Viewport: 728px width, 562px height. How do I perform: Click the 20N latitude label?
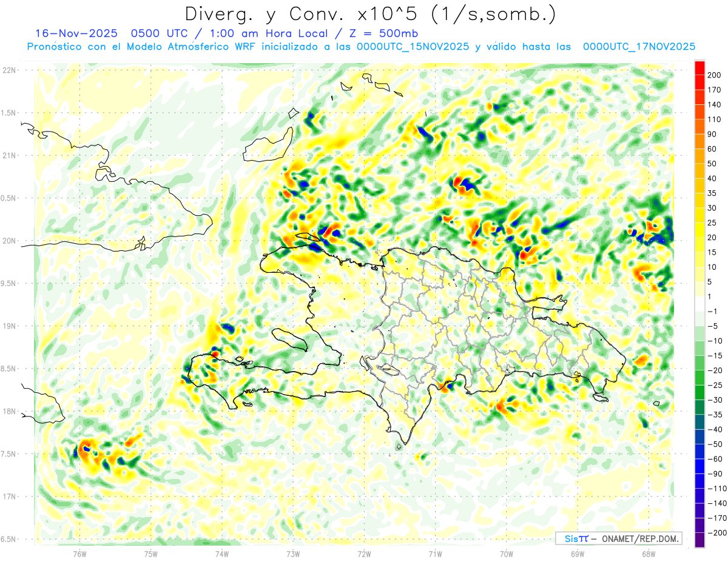8,241
